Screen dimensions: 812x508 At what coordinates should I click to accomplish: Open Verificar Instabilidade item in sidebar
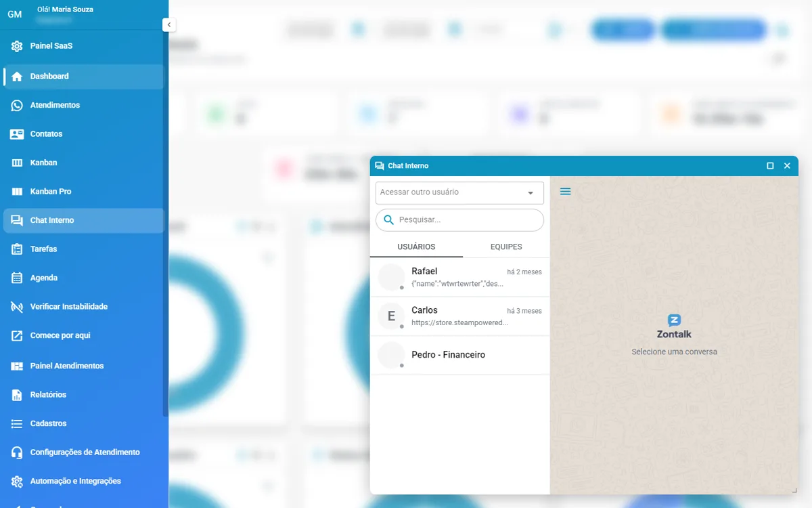tap(83, 307)
